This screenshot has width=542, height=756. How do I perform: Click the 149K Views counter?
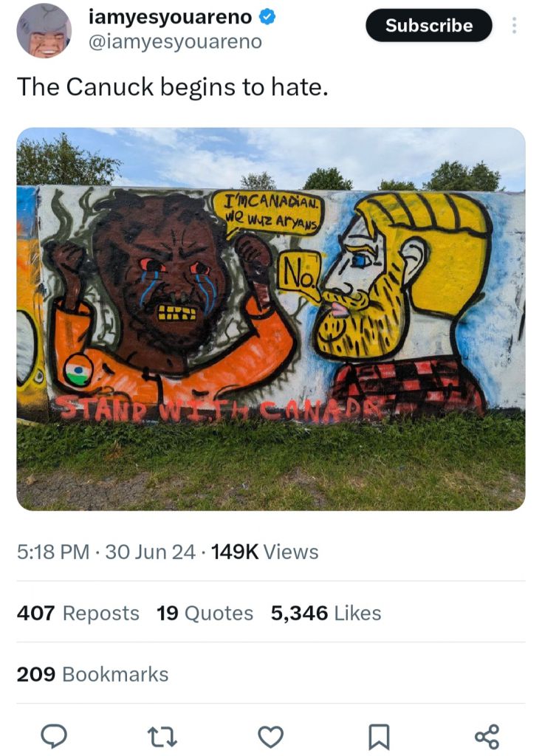(265, 552)
